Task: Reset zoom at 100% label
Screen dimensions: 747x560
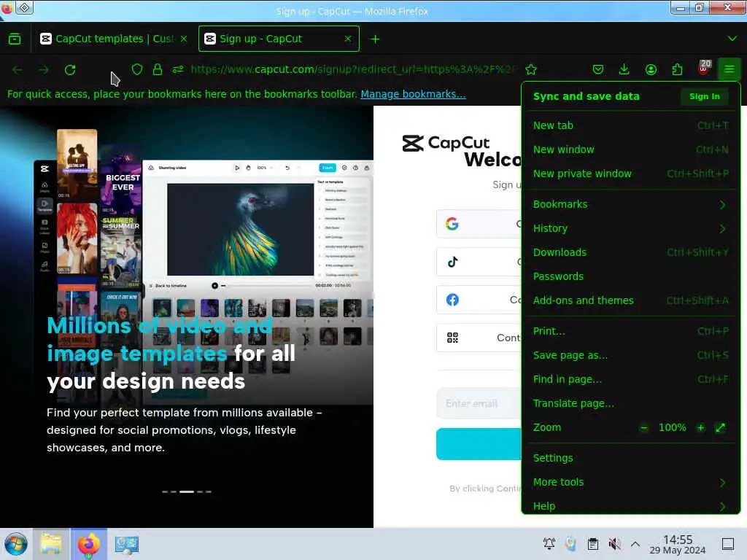Action: [x=672, y=427]
